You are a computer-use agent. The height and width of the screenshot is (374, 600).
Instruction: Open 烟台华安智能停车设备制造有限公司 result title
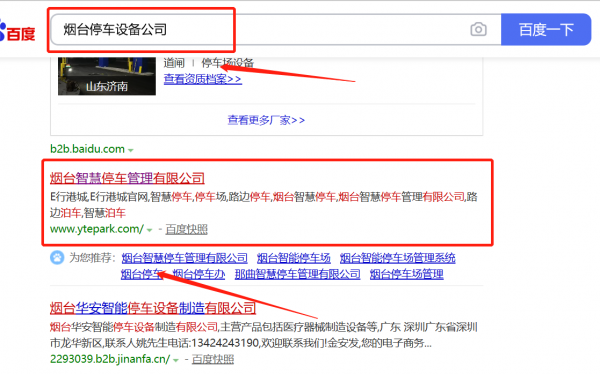point(153,308)
